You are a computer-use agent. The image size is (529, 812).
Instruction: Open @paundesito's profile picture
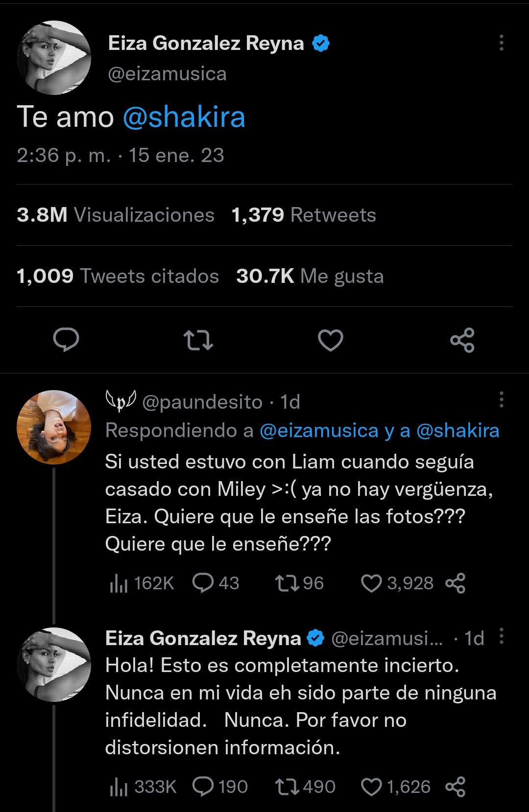(54, 427)
